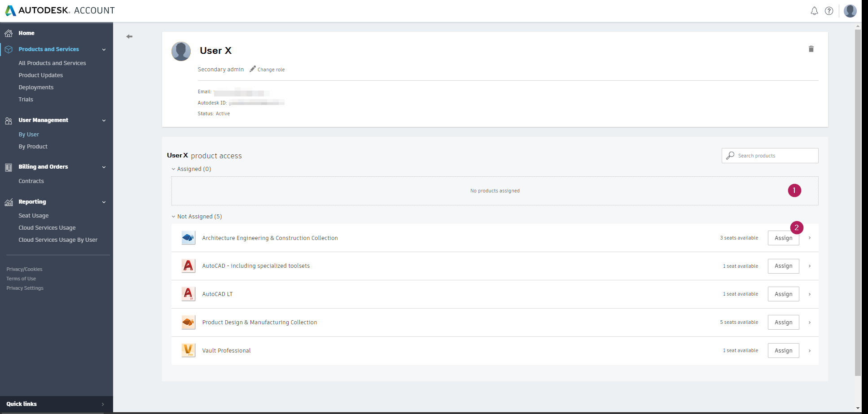Assign AutoCAD - including specialized toolsets
Screen dimensions: 868x414
coord(783,266)
